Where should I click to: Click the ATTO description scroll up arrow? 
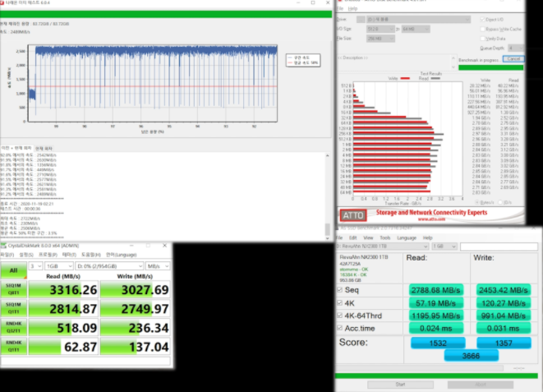453,58
